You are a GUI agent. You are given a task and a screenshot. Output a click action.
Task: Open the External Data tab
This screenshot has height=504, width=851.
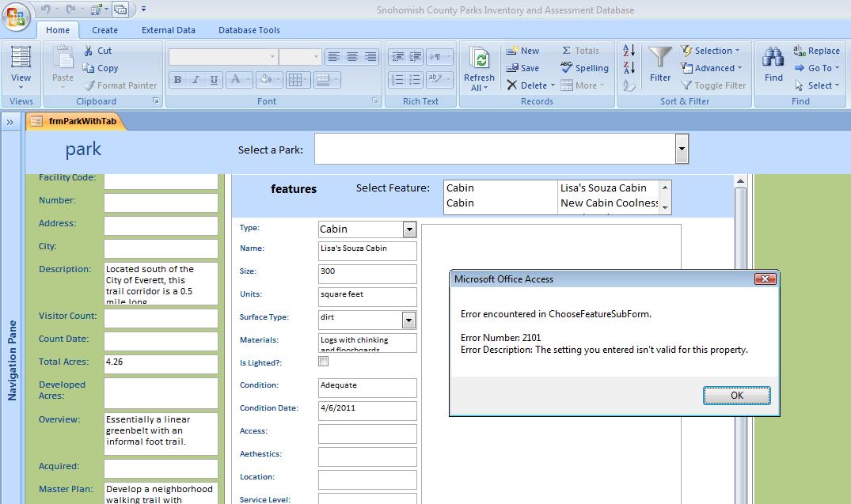pyautogui.click(x=169, y=30)
